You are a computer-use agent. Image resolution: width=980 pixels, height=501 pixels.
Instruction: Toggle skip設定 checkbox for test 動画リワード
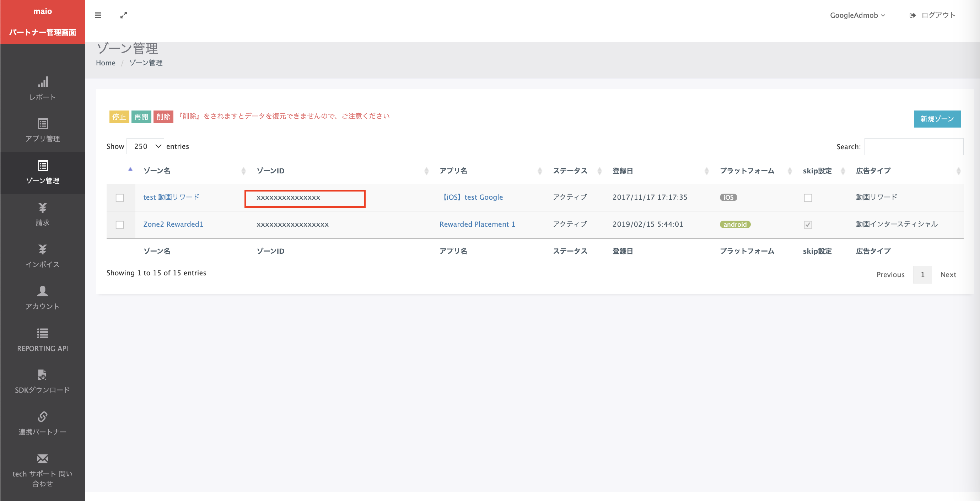[808, 198]
